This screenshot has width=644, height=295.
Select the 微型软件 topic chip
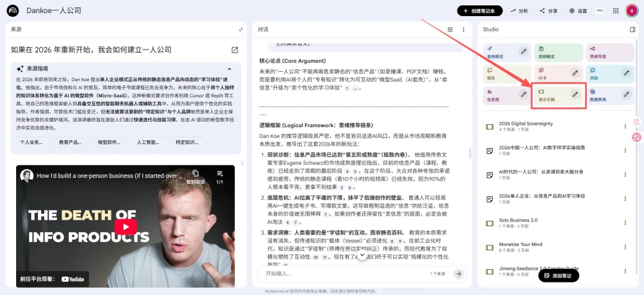112,142
